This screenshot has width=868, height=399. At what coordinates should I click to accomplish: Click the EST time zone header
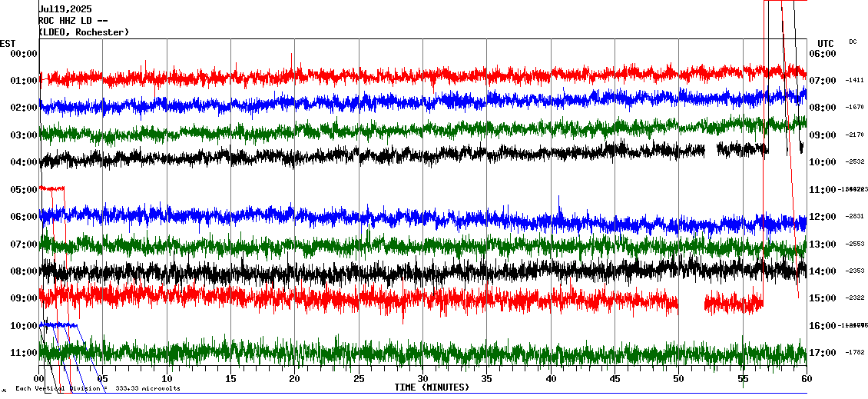(8, 43)
